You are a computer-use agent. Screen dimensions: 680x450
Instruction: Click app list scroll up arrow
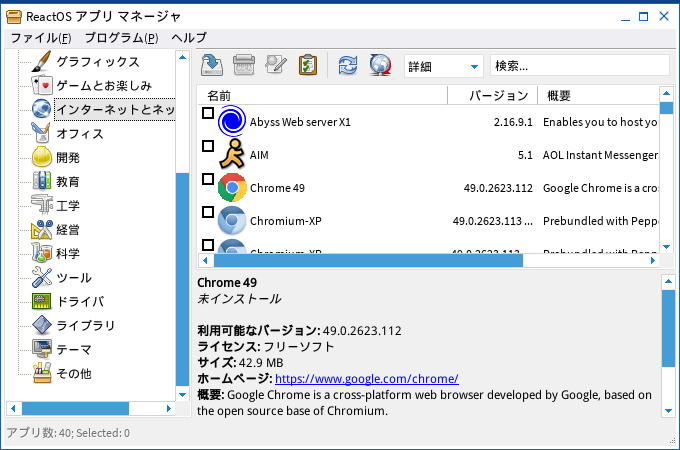[667, 93]
